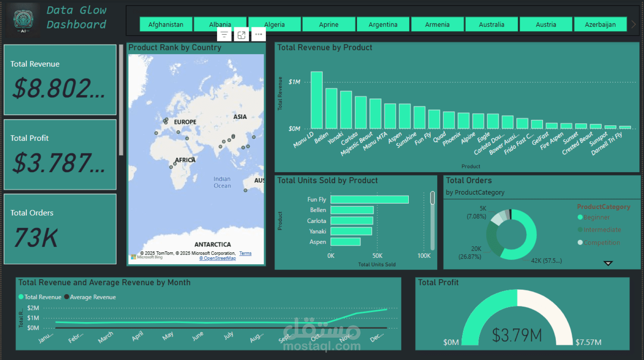
Task: Select the Australia slicer button
Action: coord(491,25)
